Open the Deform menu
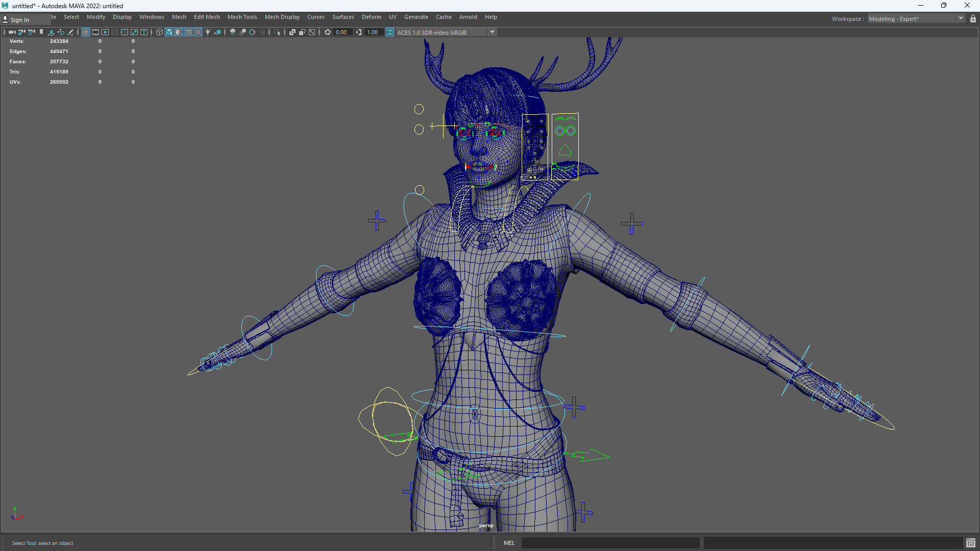This screenshot has height=551, width=980. [372, 17]
